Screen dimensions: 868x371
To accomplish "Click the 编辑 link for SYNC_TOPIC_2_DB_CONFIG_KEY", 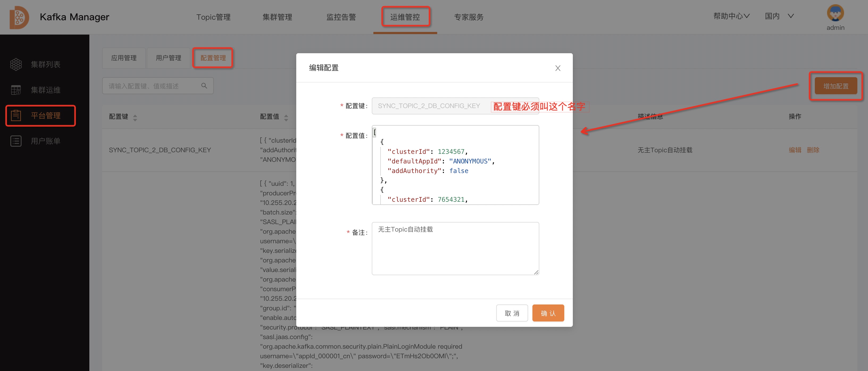I will click(796, 150).
